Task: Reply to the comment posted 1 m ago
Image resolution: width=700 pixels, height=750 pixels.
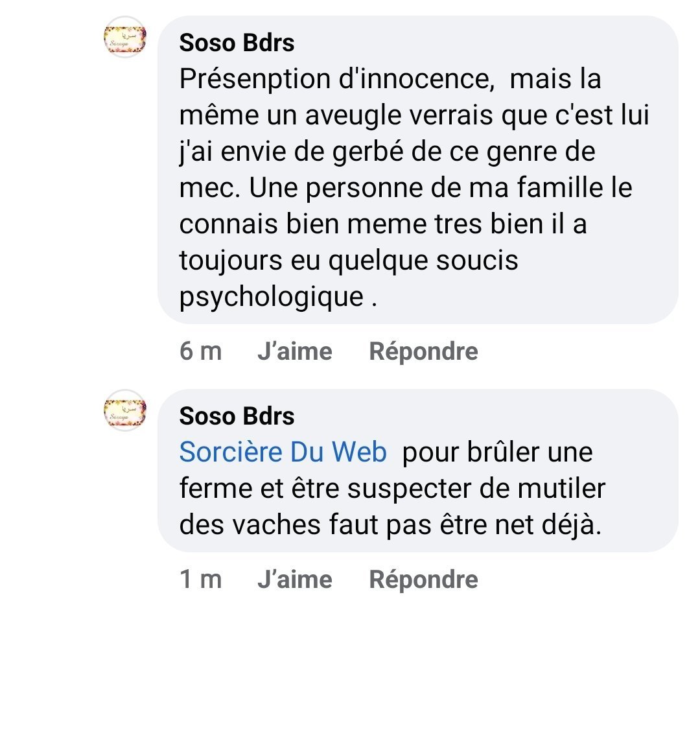Action: [x=423, y=580]
